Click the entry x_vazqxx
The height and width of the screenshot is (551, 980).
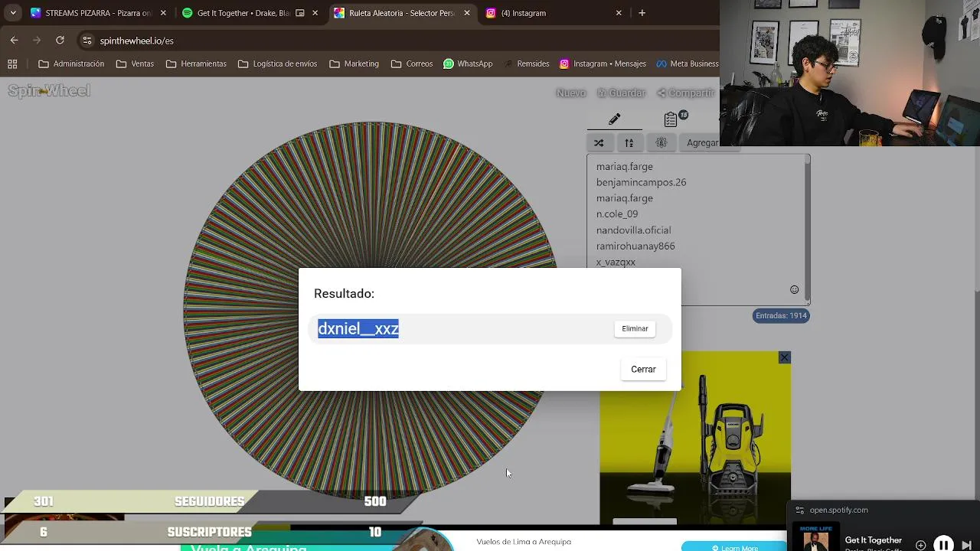[x=616, y=262]
